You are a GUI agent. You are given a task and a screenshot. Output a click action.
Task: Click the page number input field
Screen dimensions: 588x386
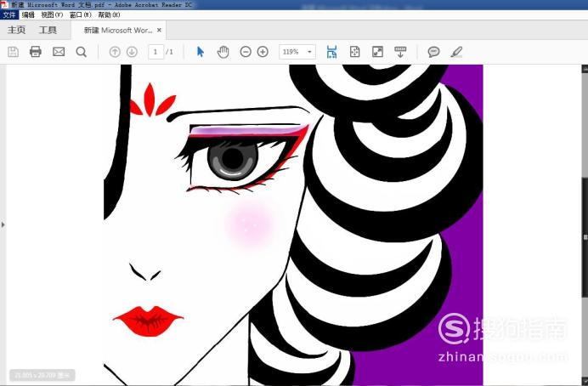pyautogui.click(x=155, y=52)
